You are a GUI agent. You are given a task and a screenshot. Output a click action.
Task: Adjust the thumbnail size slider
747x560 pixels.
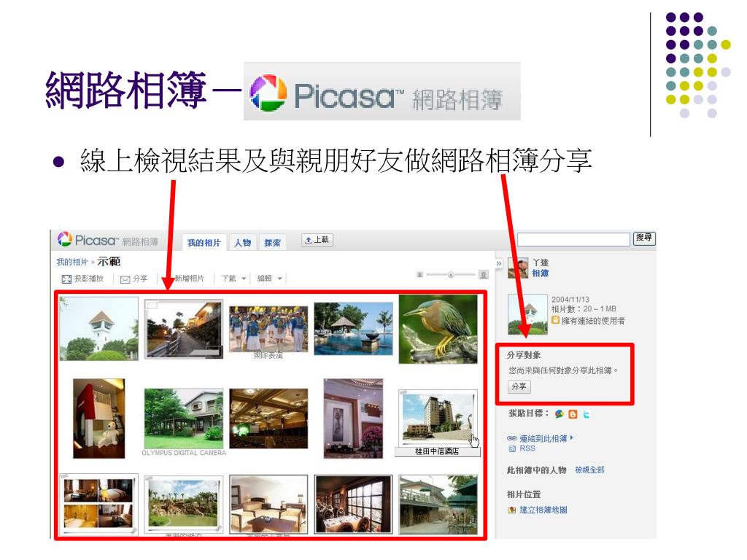(x=451, y=275)
